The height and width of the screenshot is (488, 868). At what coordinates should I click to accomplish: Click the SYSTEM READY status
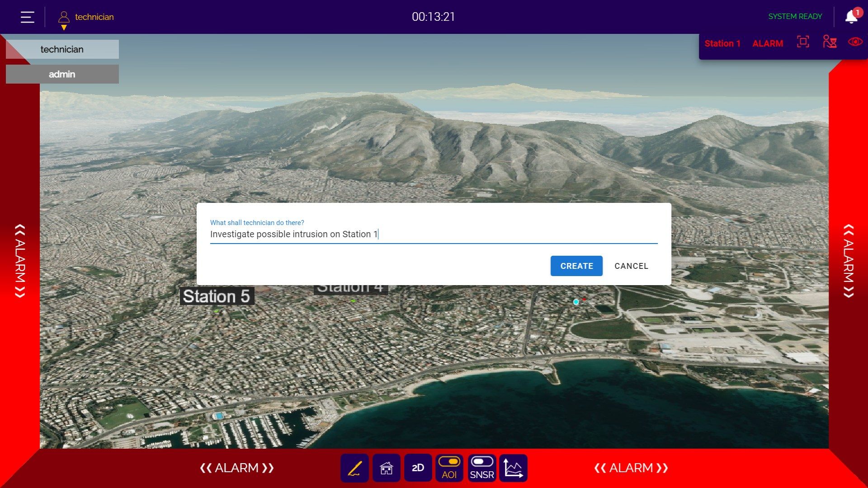point(795,17)
